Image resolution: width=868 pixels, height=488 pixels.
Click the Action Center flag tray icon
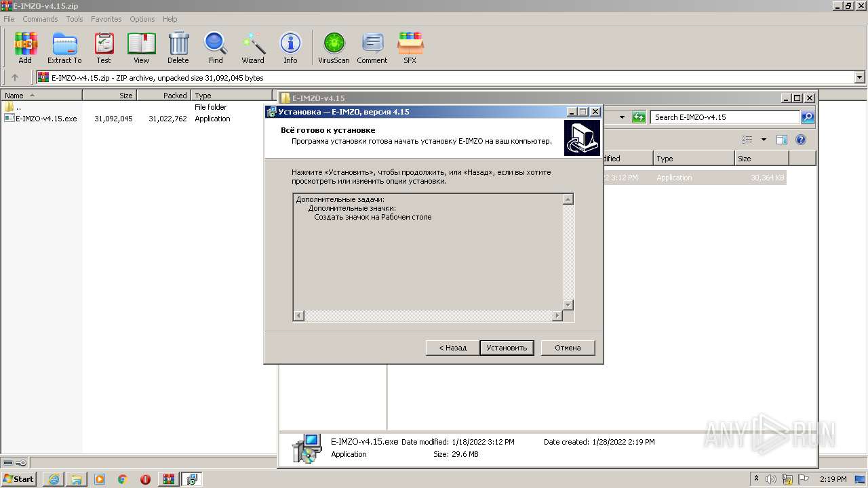tap(804, 479)
